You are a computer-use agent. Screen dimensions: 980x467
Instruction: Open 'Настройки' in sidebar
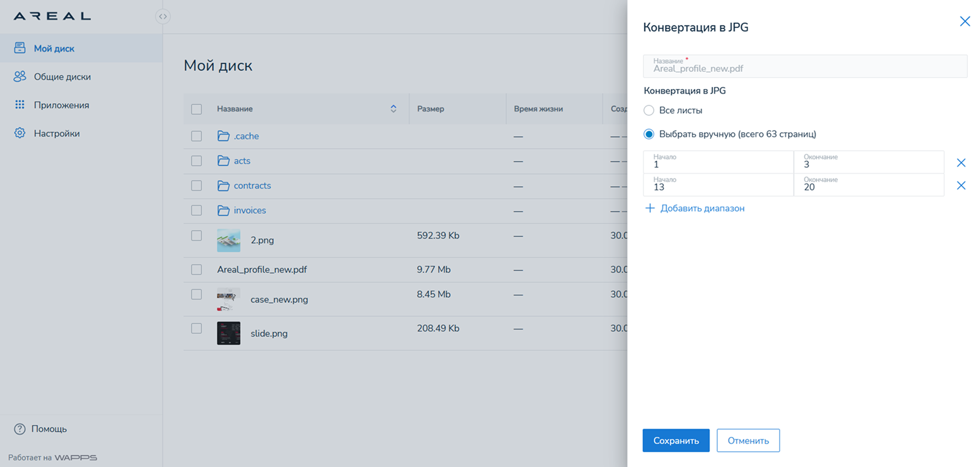pos(81,134)
